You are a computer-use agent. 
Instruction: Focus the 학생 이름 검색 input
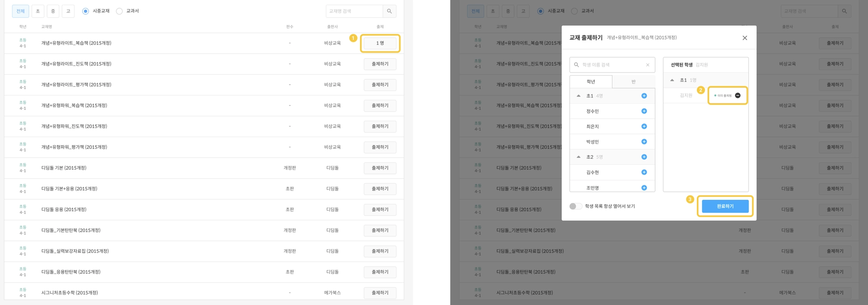[x=612, y=65]
